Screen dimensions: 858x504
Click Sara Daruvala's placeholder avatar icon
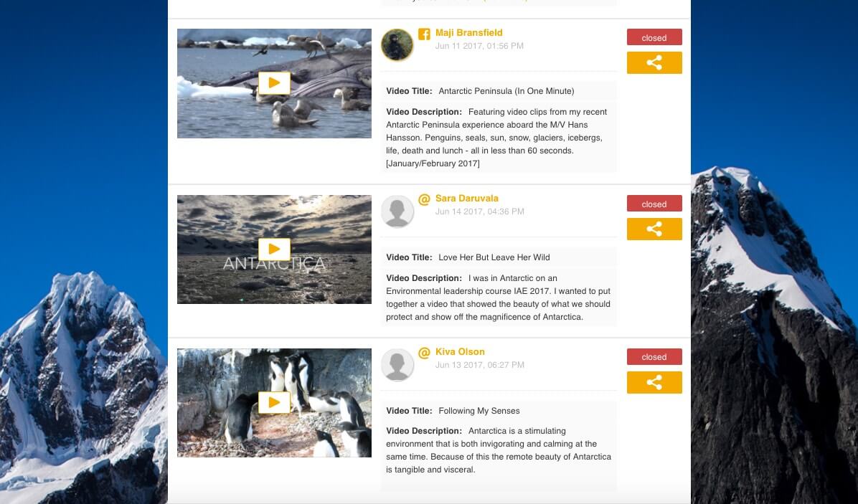point(397,211)
